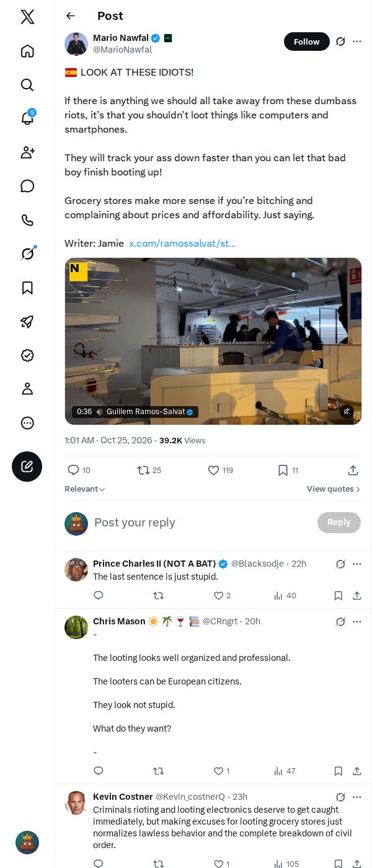Unmute the video with speaker icon
This screenshot has width=372, height=868.
pos(347,411)
